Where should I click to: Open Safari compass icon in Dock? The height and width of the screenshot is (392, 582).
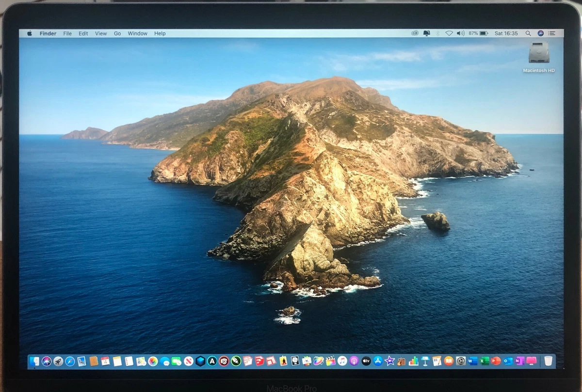[x=70, y=361]
